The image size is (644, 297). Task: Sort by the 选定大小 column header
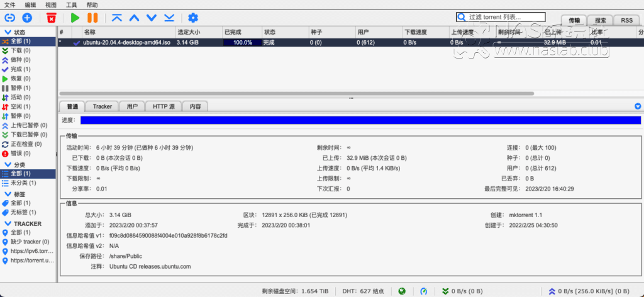click(x=198, y=32)
